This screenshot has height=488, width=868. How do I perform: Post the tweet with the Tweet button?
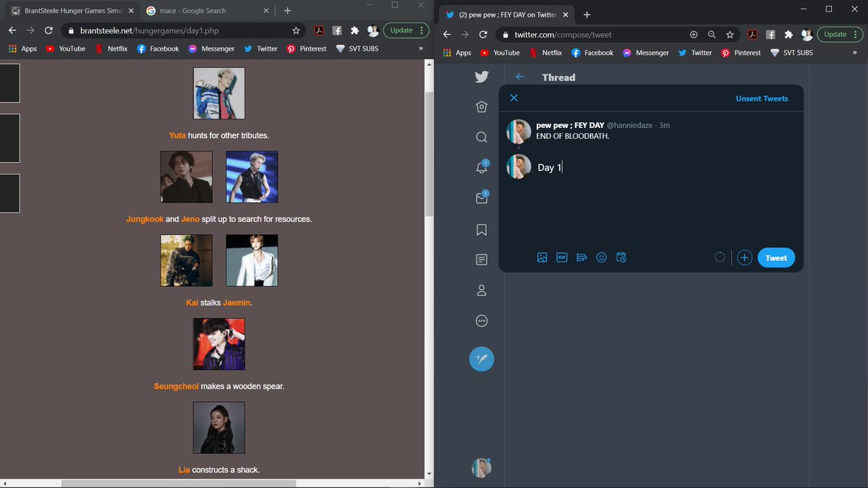coord(776,258)
